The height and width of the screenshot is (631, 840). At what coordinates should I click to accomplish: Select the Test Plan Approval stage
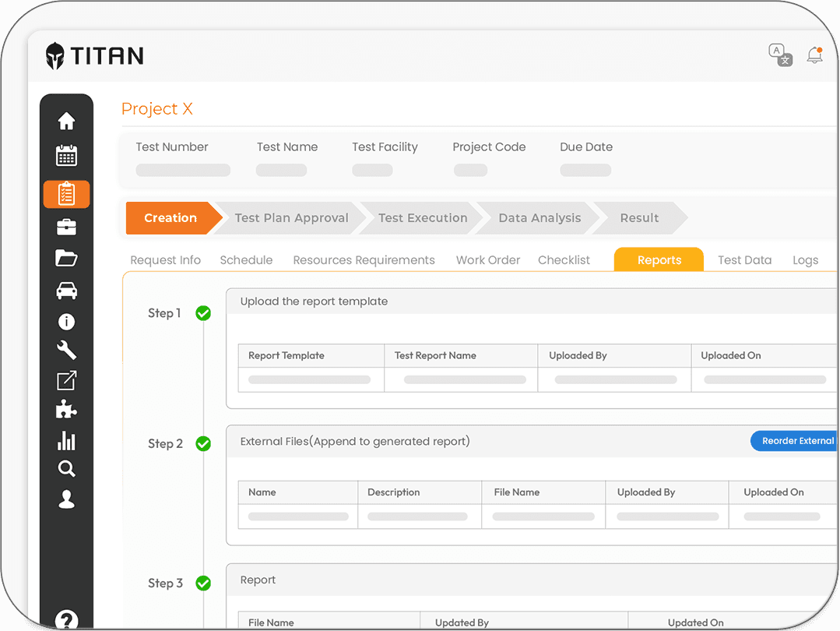click(291, 218)
